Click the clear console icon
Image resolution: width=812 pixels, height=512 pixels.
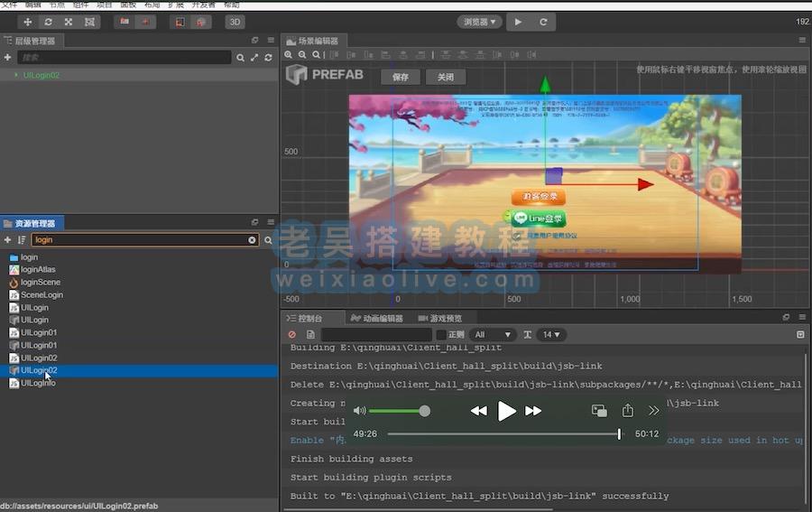[x=291, y=335]
